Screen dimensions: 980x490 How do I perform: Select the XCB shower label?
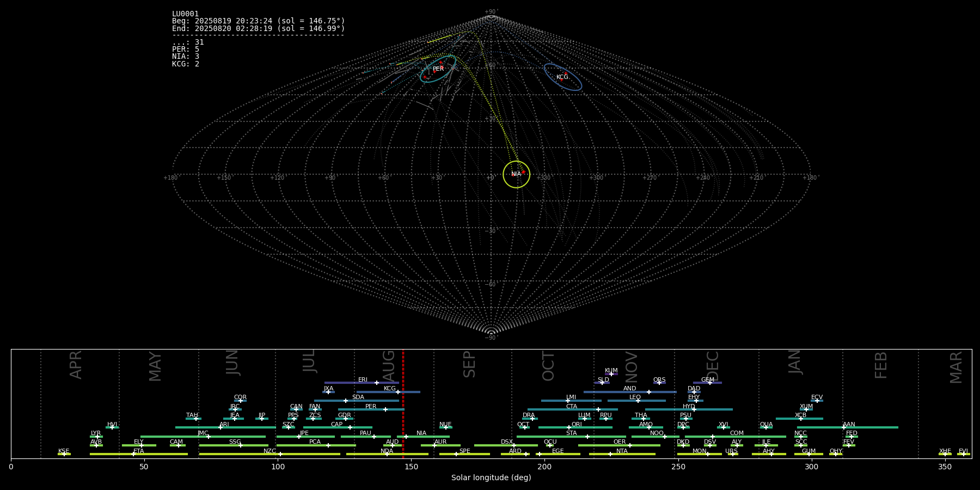pyautogui.click(x=800, y=415)
